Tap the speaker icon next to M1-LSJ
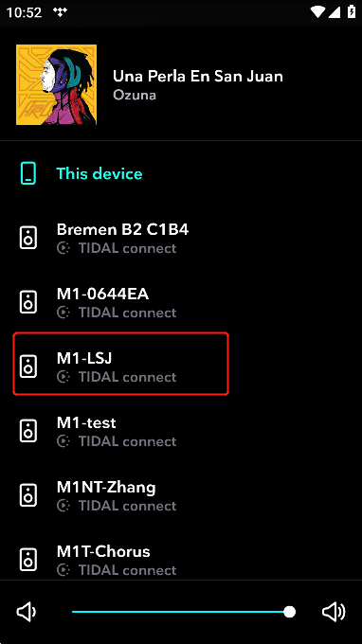Image resolution: width=362 pixels, height=644 pixels. click(x=27, y=367)
